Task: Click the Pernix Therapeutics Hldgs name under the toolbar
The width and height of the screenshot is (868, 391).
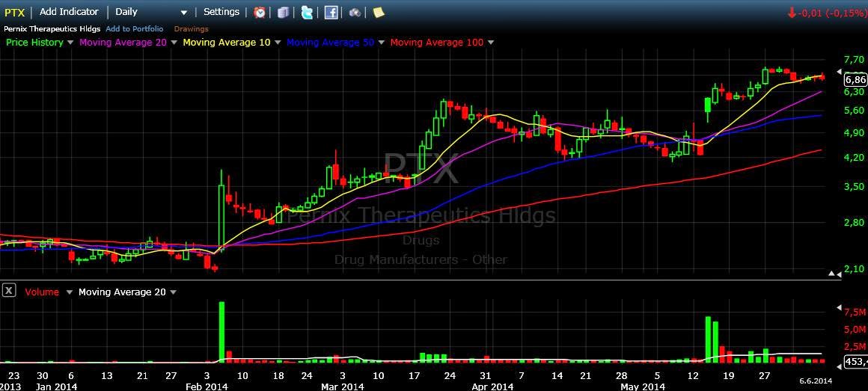Action: pyautogui.click(x=52, y=28)
